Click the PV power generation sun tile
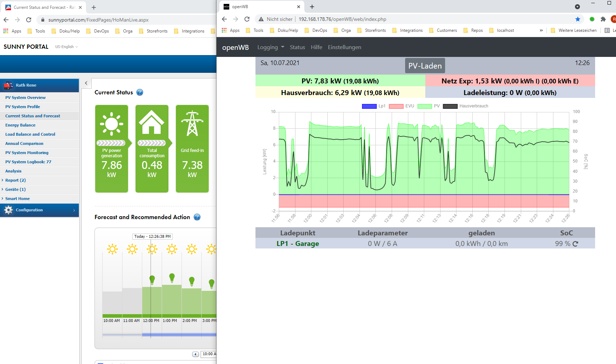 pyautogui.click(x=111, y=148)
